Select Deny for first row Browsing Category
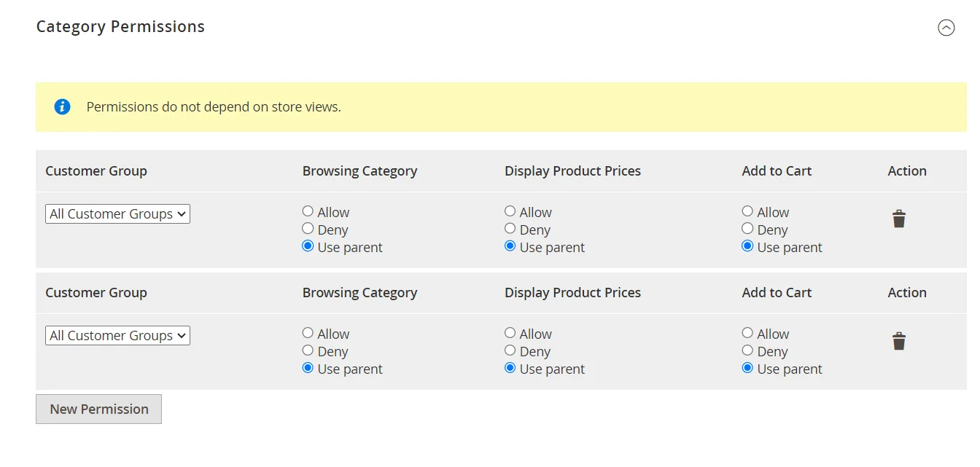 click(x=308, y=228)
